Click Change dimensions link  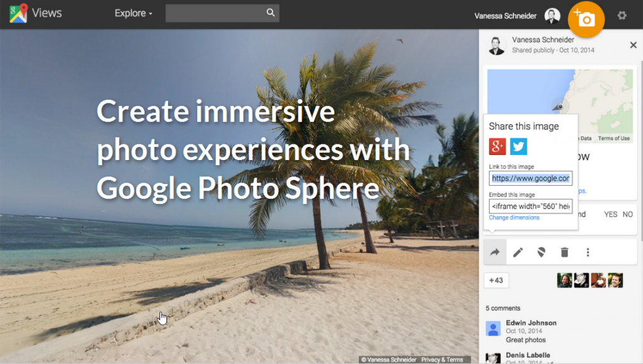pos(514,218)
